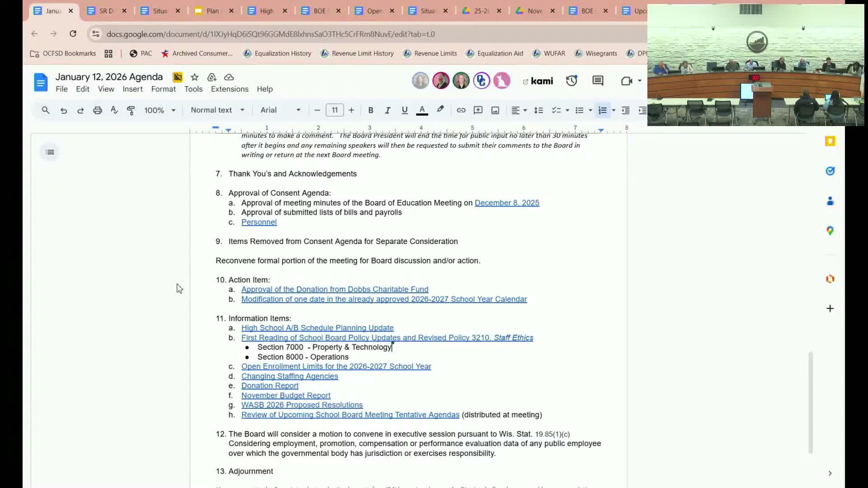
Task: Click the highlight color pen icon
Action: pos(440,110)
